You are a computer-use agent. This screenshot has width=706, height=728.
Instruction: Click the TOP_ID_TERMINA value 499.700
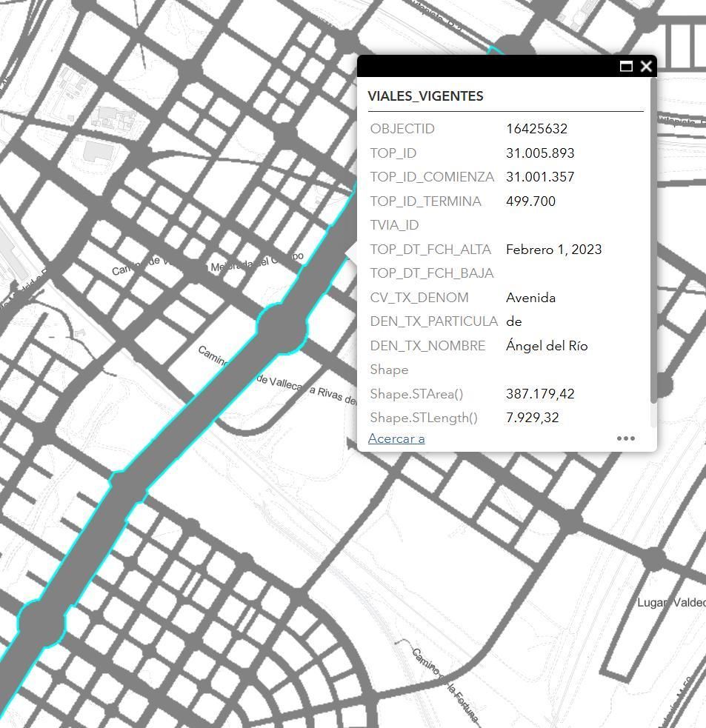pos(530,201)
